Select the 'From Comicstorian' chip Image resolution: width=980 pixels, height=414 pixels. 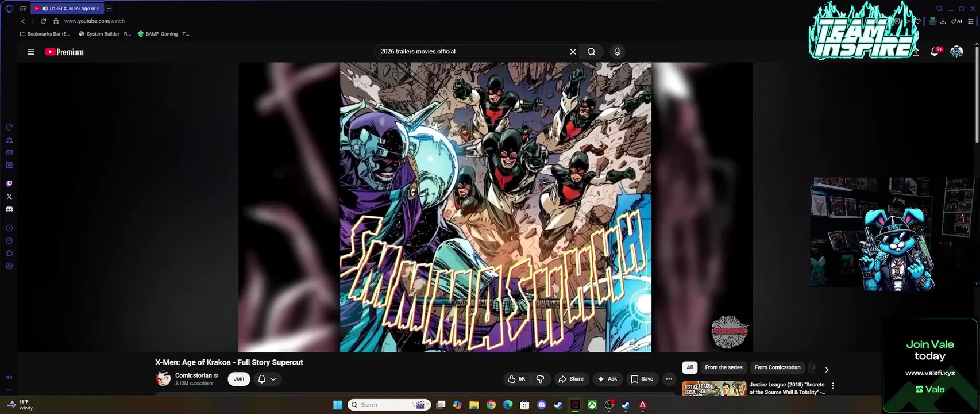coord(777,367)
